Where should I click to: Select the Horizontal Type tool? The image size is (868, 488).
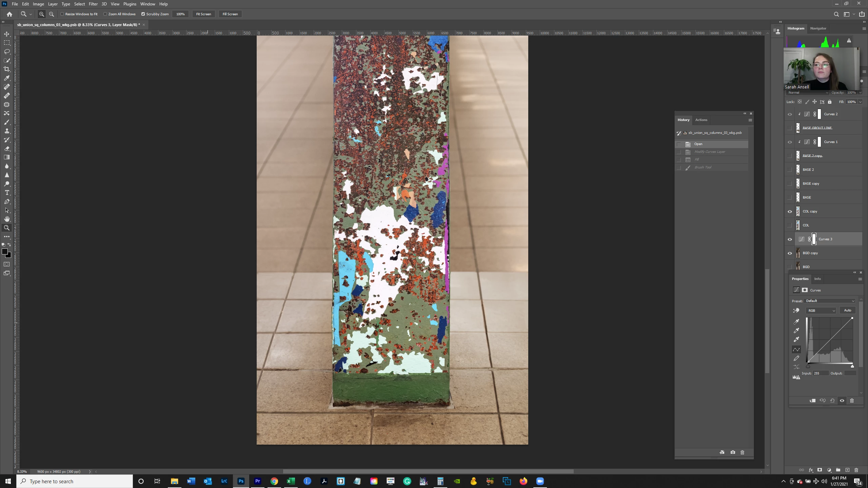[7, 192]
